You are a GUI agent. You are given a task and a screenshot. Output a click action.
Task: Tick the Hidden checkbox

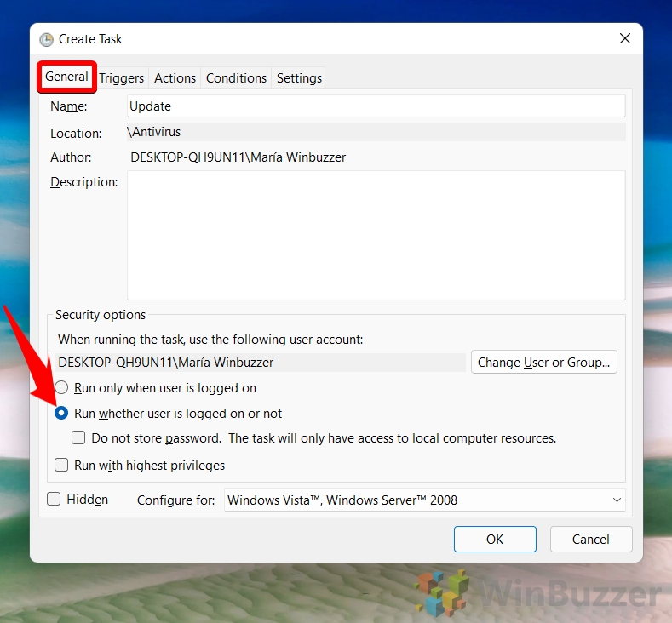[54, 500]
